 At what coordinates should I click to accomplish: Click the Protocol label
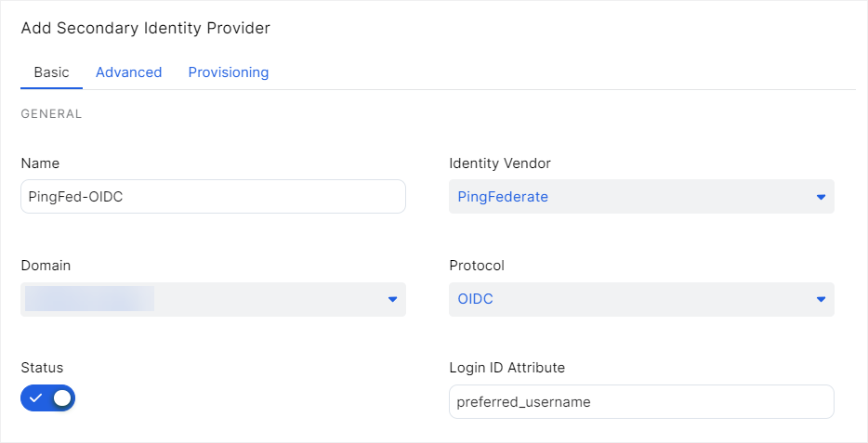pyautogui.click(x=477, y=266)
